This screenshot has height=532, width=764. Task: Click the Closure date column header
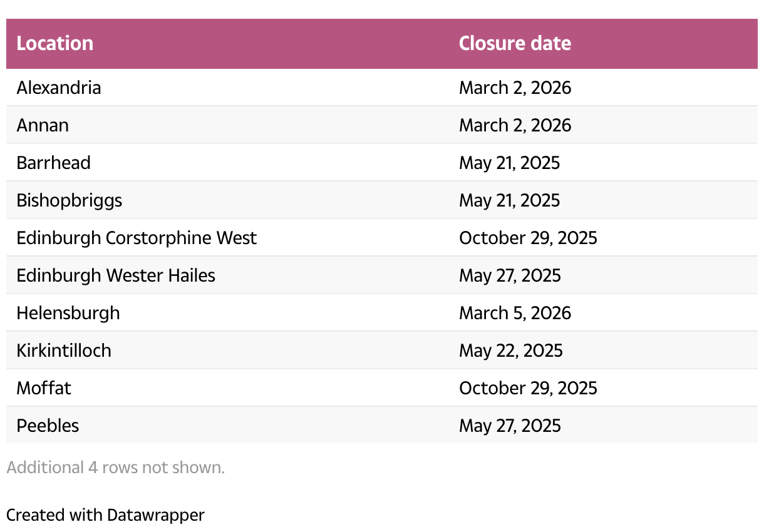515,43
